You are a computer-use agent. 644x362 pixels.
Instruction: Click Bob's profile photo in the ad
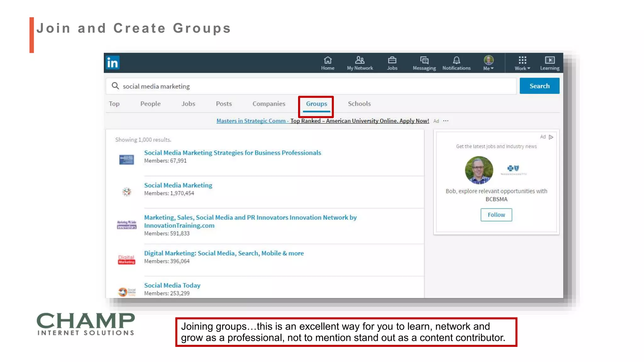click(479, 170)
